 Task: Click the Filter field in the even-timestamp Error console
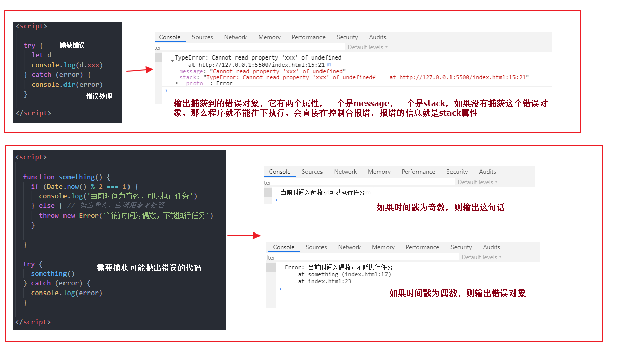click(x=362, y=257)
